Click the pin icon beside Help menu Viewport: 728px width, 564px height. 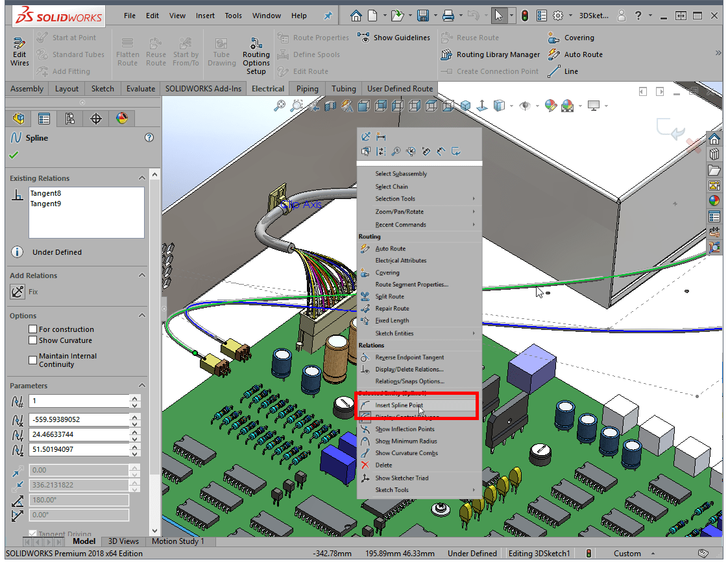coord(328,16)
